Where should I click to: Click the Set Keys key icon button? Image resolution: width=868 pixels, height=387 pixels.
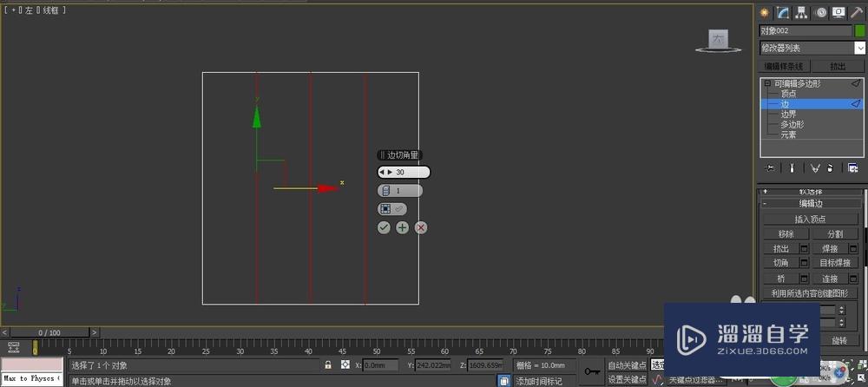pyautogui.click(x=592, y=371)
